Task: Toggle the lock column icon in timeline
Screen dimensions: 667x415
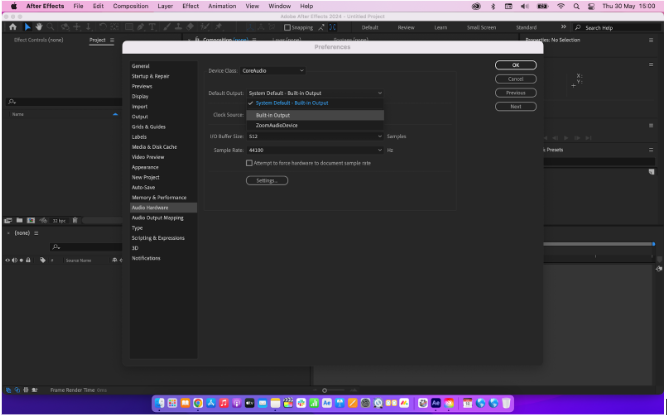Action: point(28,260)
